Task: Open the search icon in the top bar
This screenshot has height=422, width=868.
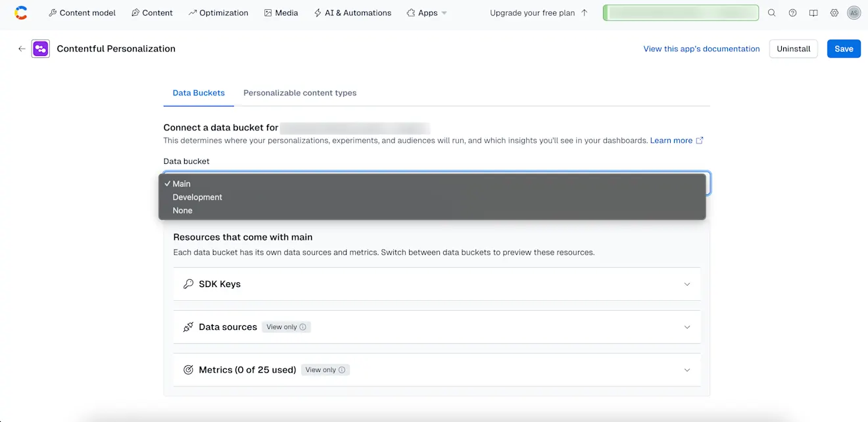Action: pyautogui.click(x=771, y=13)
